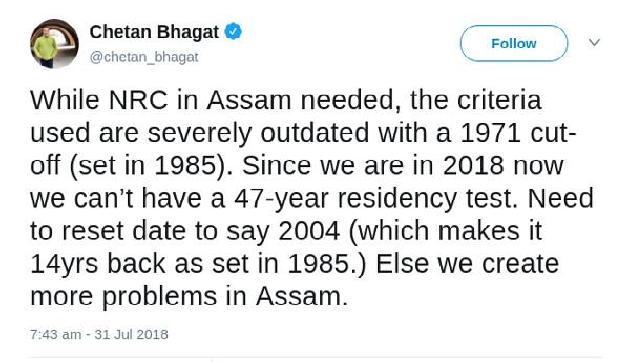The width and height of the screenshot is (630, 362).
Task: Click the '14yrs back' phrase
Action: (98, 264)
